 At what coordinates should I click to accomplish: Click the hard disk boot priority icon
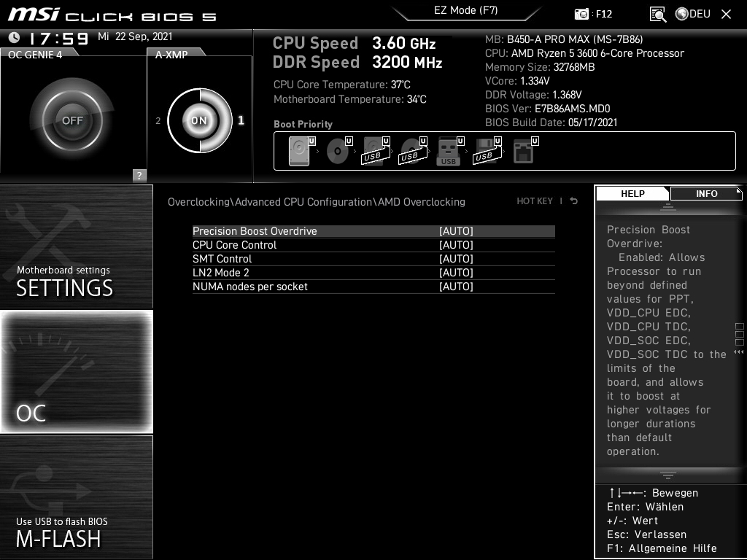tap(299, 151)
